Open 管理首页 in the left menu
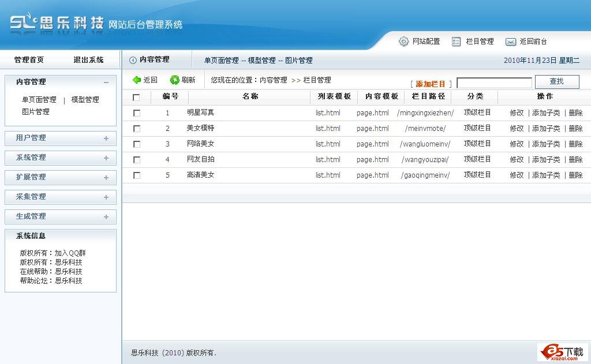This screenshot has height=364, width=591. click(x=29, y=59)
